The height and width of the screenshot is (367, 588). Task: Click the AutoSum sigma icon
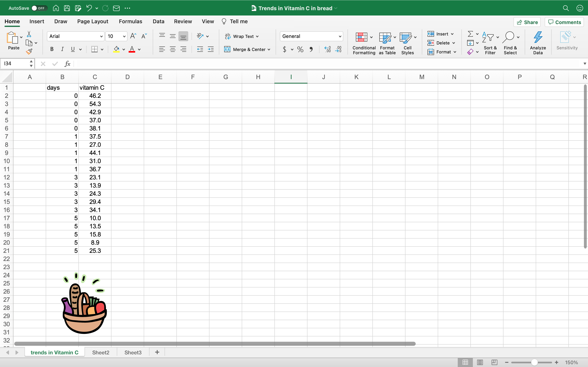(470, 34)
